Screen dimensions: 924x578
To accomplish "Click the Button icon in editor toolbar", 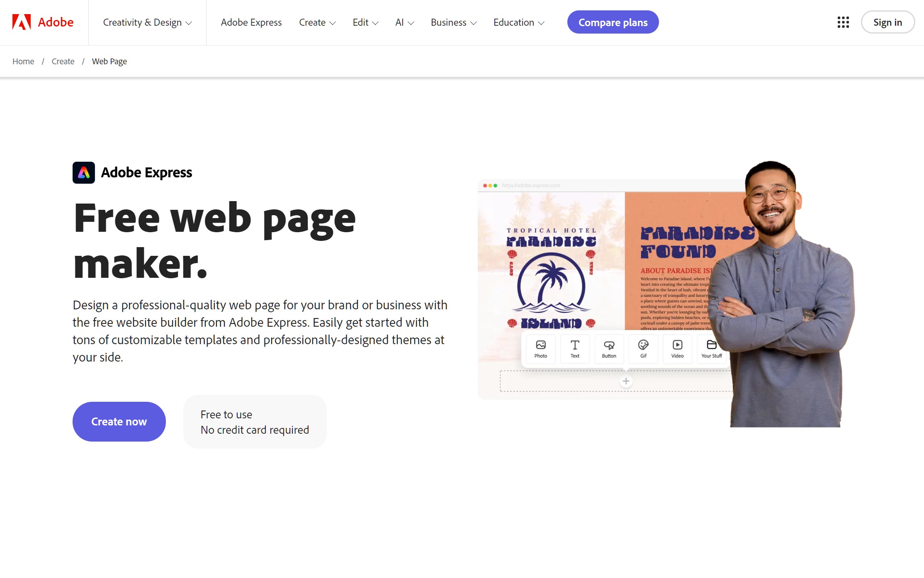I will (x=608, y=346).
